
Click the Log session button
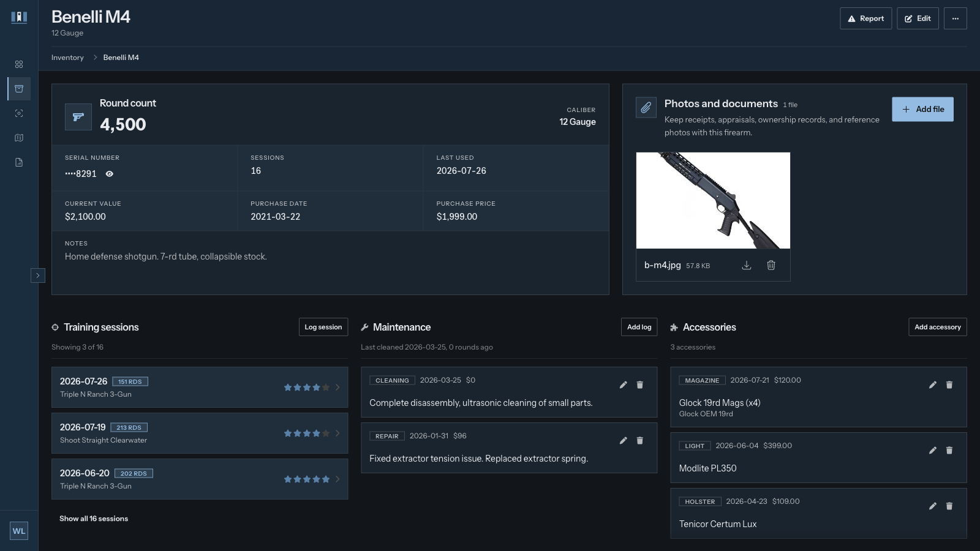coord(323,327)
